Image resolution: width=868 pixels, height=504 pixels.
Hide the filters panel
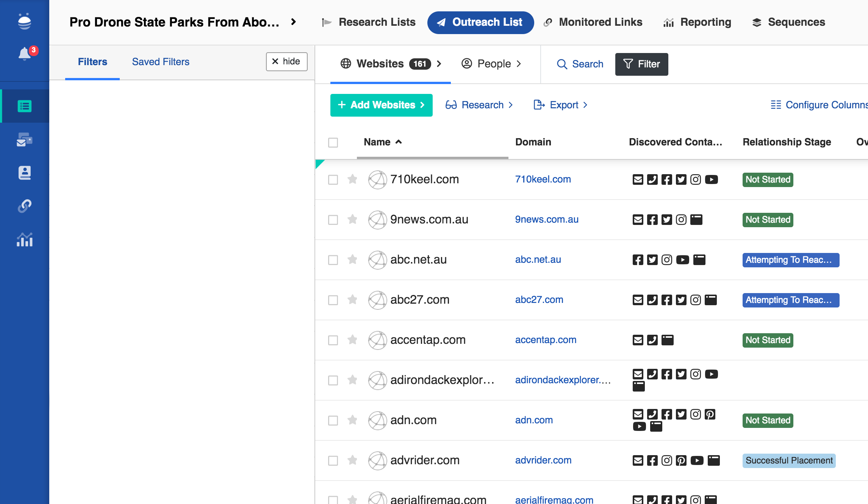click(x=286, y=61)
